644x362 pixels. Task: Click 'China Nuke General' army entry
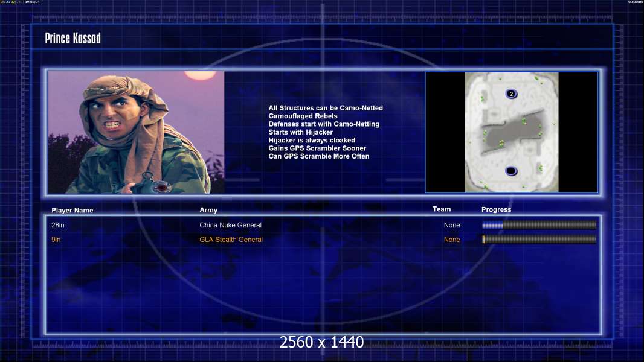230,225
